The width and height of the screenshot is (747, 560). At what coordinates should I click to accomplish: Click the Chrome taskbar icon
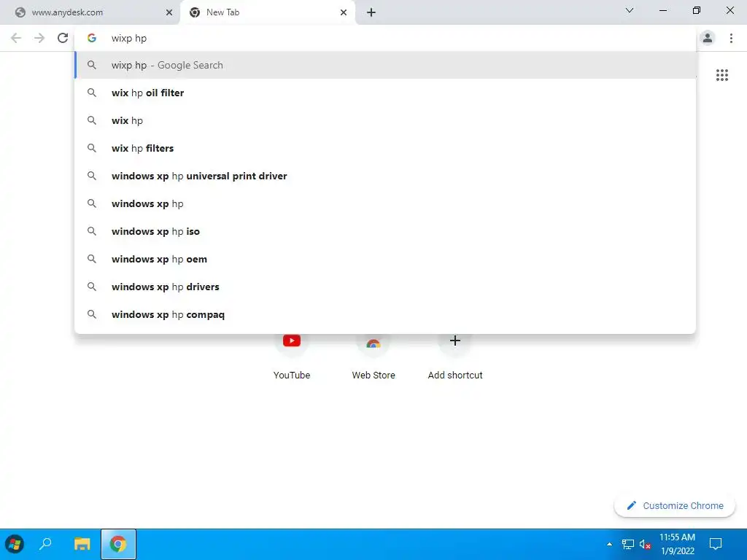click(x=118, y=544)
